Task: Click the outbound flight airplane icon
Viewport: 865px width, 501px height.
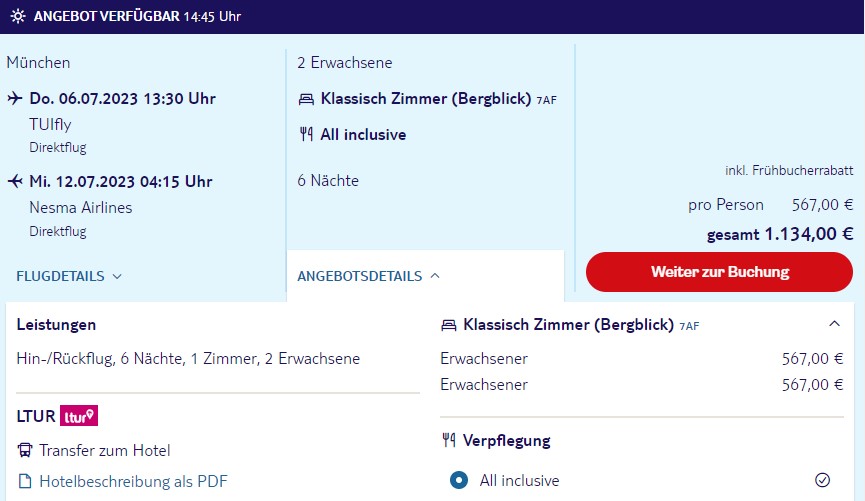Action: (x=15, y=98)
